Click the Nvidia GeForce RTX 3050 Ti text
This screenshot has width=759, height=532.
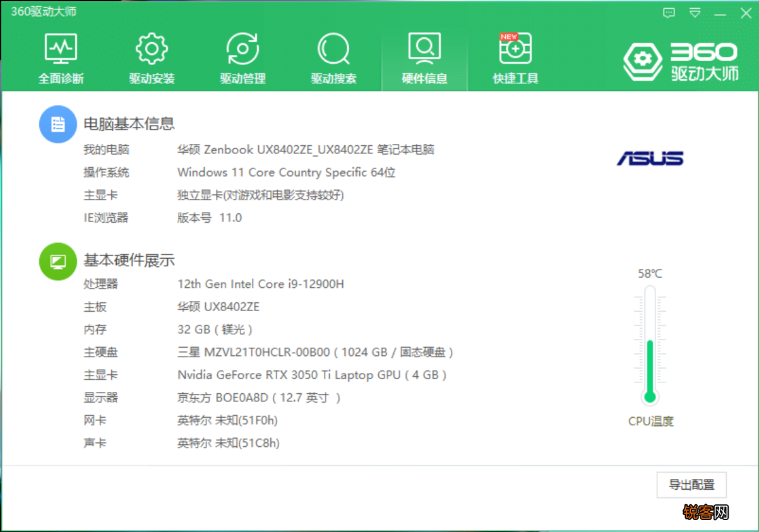point(313,375)
